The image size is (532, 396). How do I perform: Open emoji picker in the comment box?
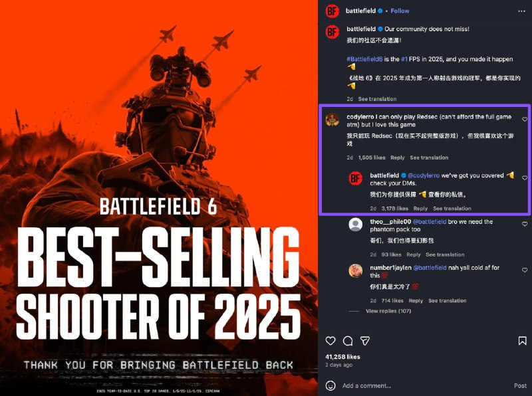click(331, 385)
